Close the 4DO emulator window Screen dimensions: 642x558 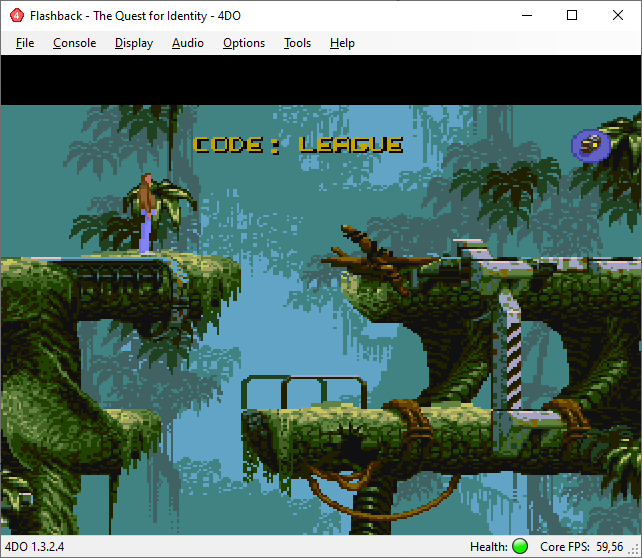pyautogui.click(x=618, y=16)
